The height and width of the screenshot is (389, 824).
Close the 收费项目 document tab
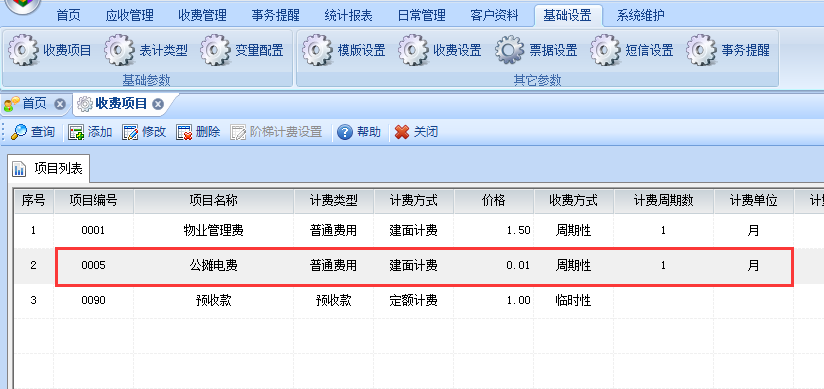point(158,104)
